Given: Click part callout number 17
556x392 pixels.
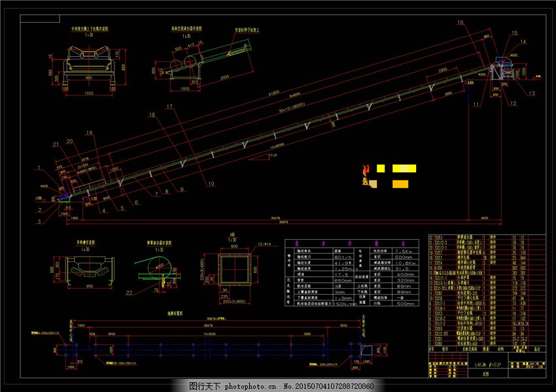Looking at the screenshot, I should 169,106.
